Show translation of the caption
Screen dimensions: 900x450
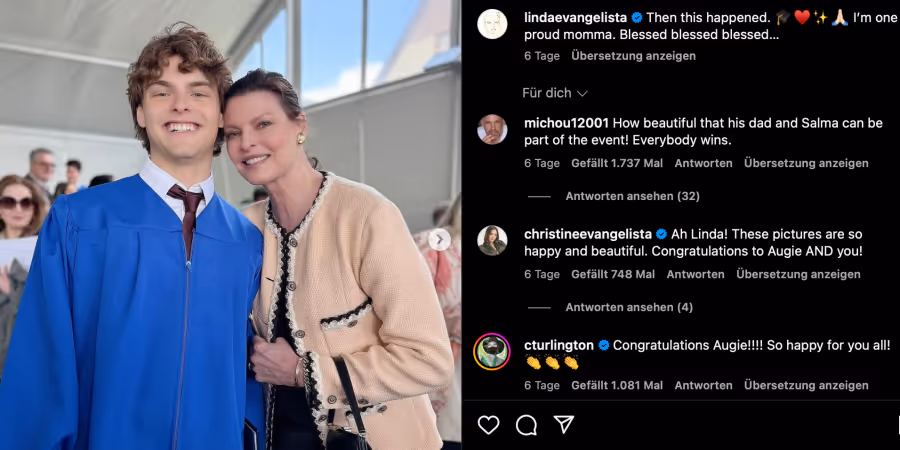[633, 56]
